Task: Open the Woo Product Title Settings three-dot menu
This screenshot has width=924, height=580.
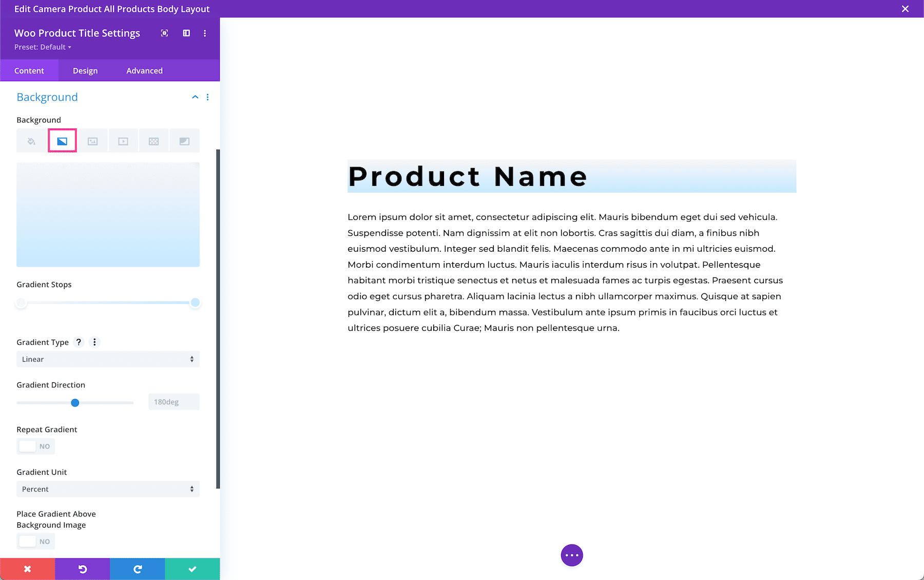Action: [x=205, y=33]
